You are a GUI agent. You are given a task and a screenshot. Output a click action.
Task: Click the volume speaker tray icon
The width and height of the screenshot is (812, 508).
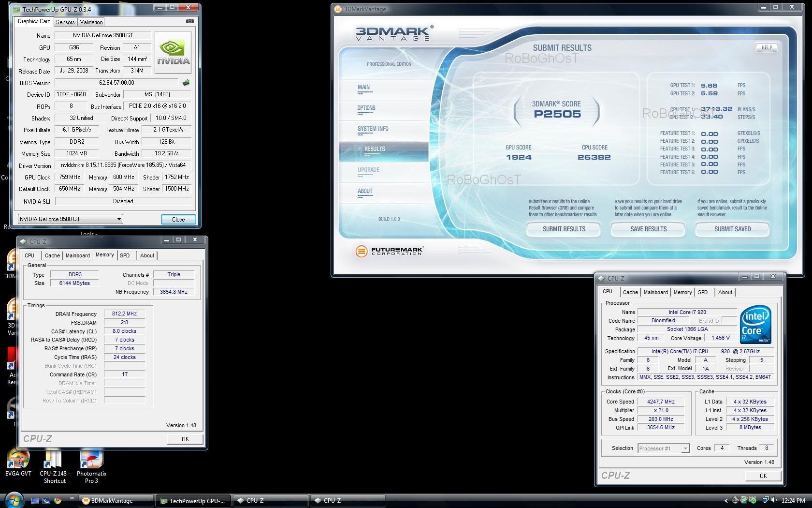pos(774,500)
